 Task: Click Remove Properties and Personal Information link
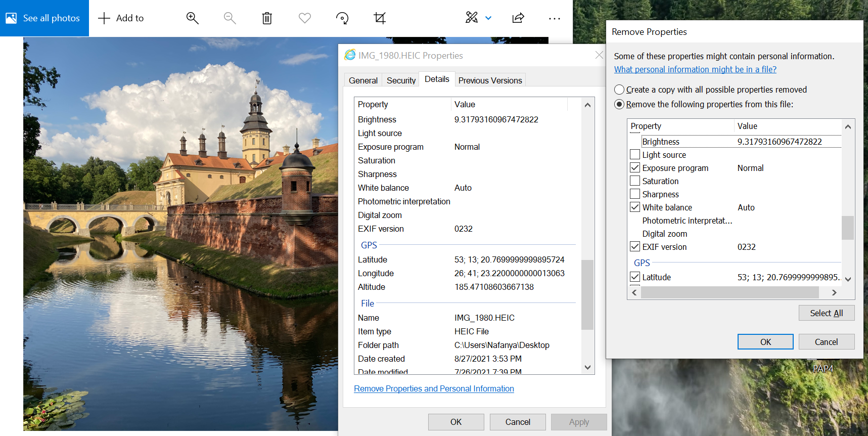[x=434, y=388]
